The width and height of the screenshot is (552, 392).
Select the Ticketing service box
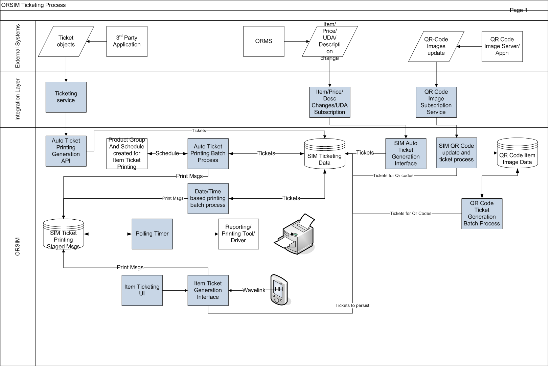pos(66,97)
